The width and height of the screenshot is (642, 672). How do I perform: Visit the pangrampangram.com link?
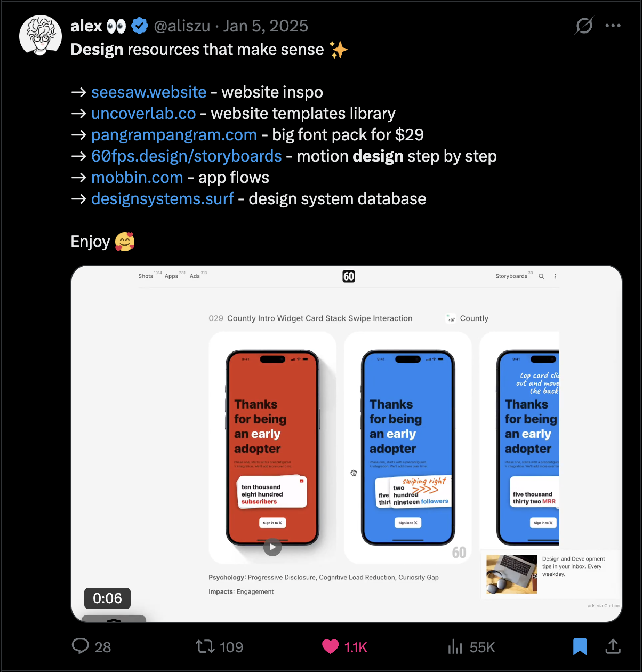click(x=174, y=135)
